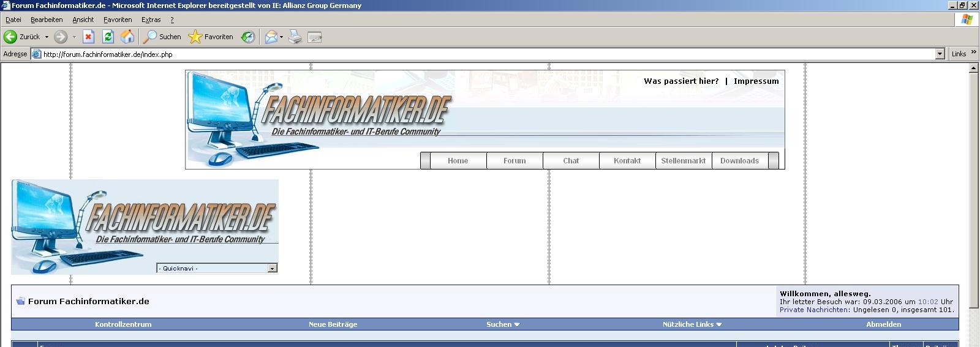
Task: Open the Favoriten menu in menu bar
Action: pyautogui.click(x=118, y=20)
